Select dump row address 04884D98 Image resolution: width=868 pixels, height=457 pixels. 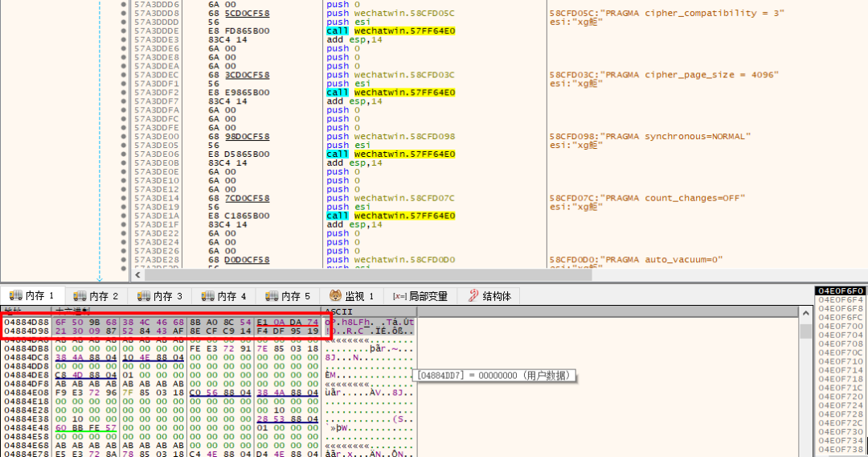27,331
